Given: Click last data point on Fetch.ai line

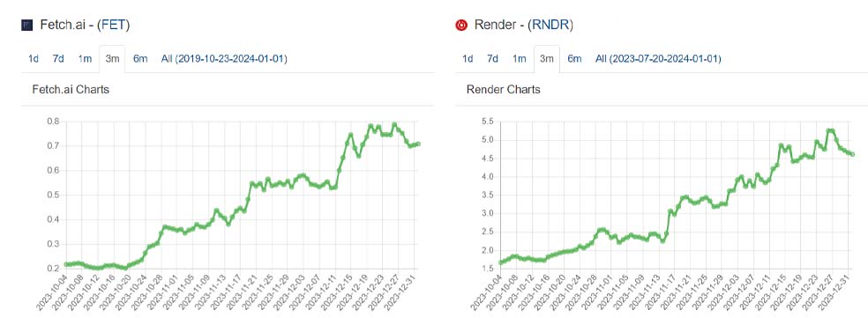Looking at the screenshot, I should (x=418, y=144).
